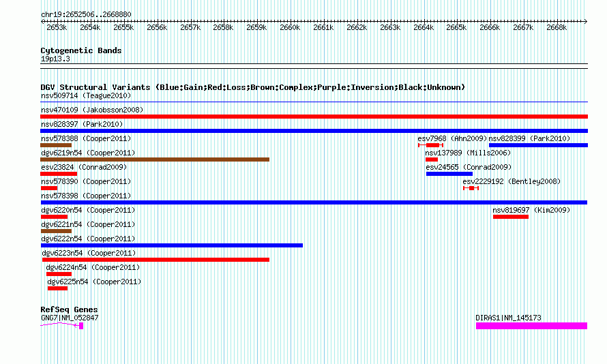The image size is (607, 364).
Task: Open the dgv6220n54 (Cooper2011) label
Action: [88, 210]
